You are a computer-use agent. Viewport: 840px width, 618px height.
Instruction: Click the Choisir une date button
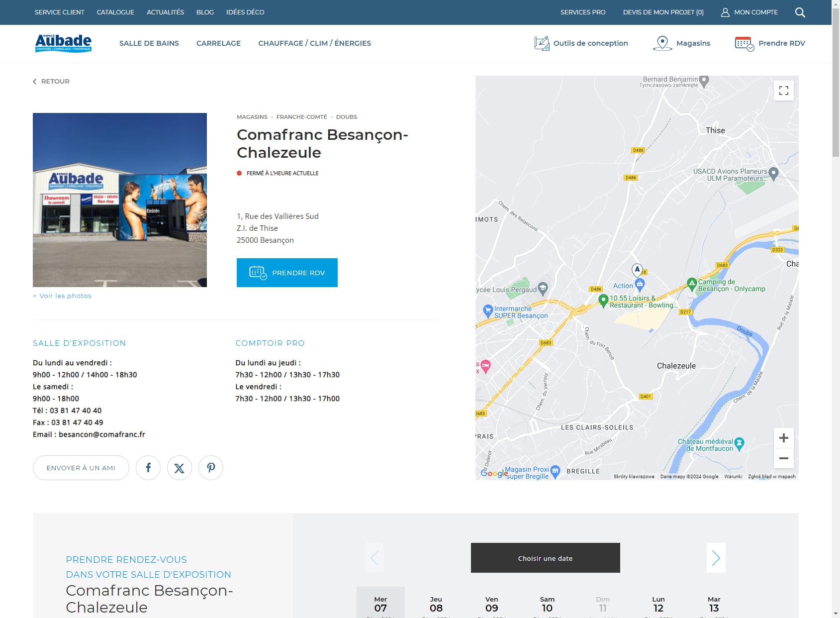(x=546, y=558)
